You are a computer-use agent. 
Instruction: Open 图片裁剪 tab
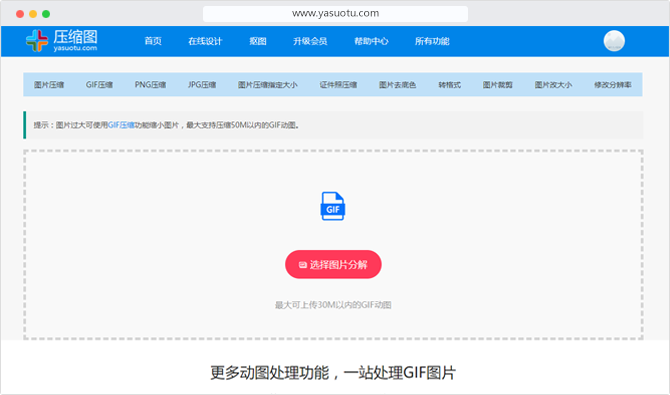[498, 85]
